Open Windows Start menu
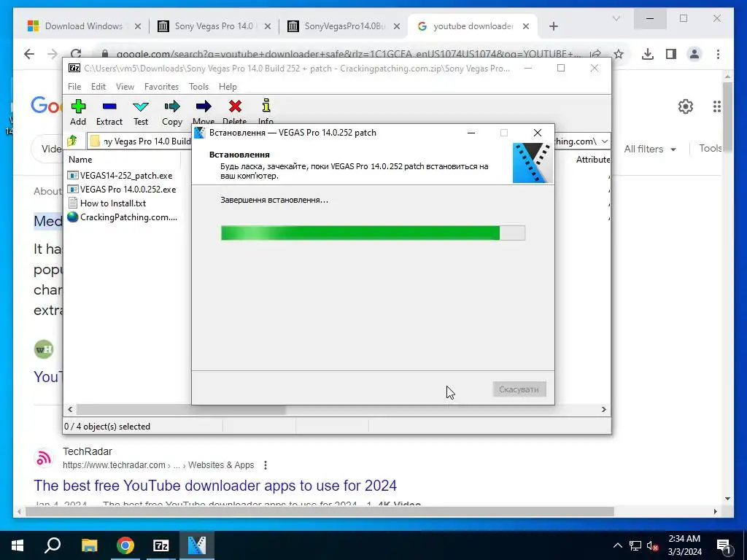Screen dimensions: 747x560 [x=18, y=545]
